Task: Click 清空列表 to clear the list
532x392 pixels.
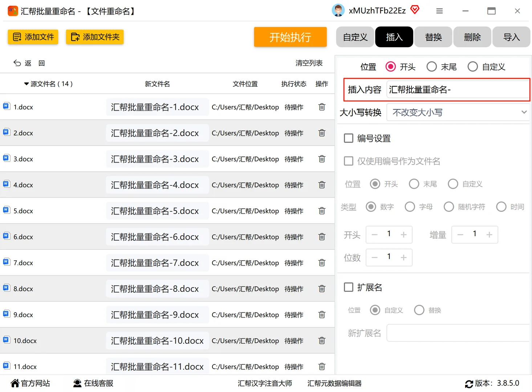Action: 309,63
